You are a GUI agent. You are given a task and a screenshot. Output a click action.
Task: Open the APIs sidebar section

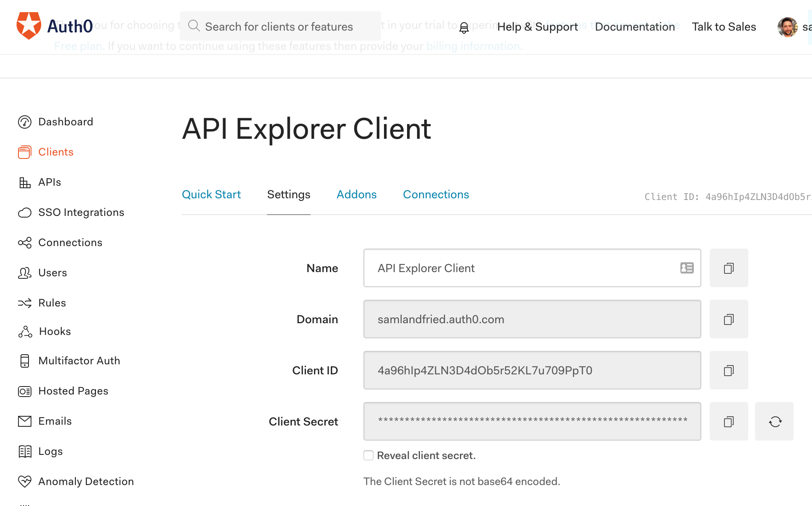point(49,182)
